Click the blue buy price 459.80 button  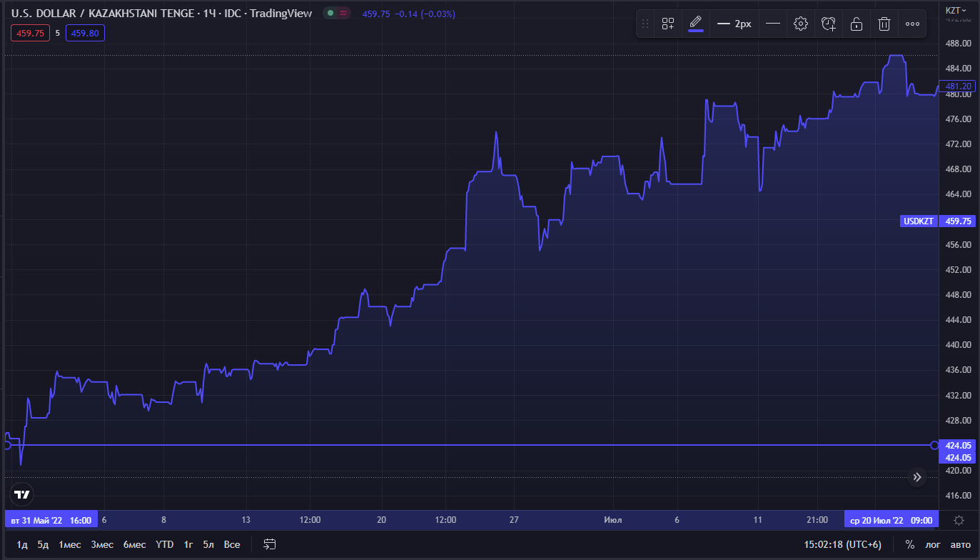pyautogui.click(x=85, y=33)
